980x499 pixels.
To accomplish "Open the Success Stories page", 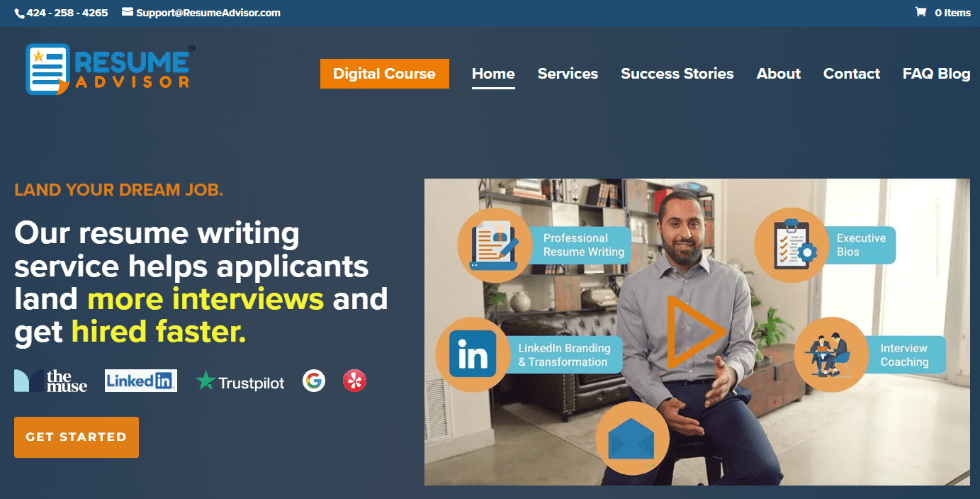I will point(677,74).
